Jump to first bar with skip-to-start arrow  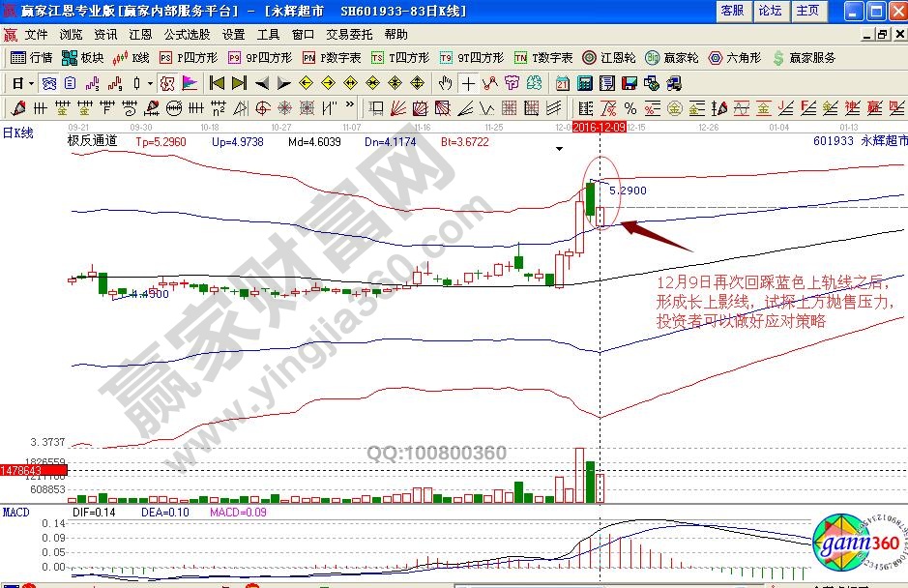tap(217, 83)
